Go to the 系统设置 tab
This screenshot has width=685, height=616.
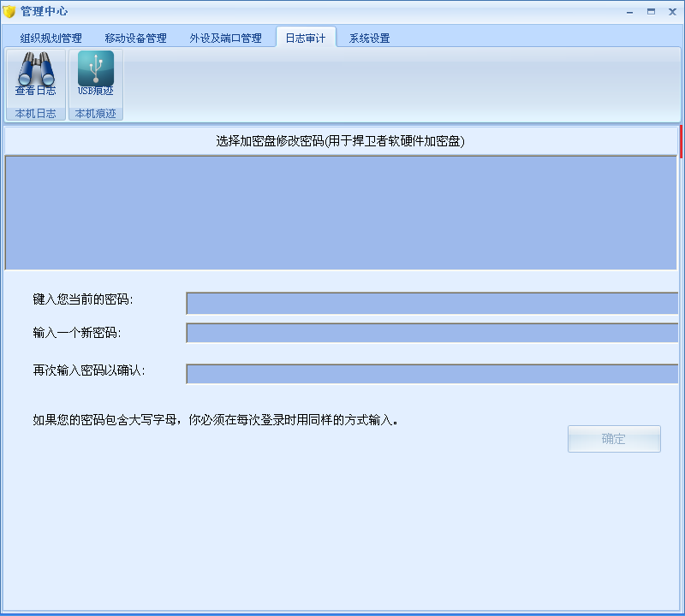pyautogui.click(x=368, y=38)
